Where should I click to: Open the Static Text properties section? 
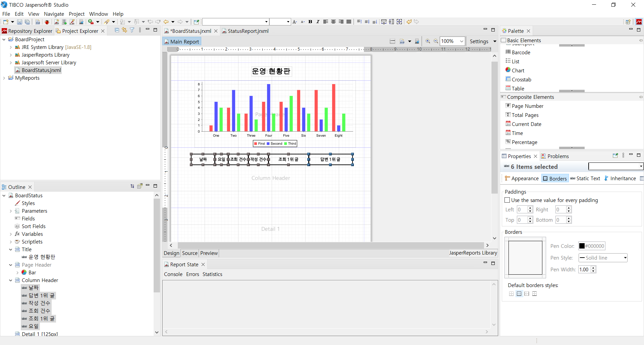(585, 179)
